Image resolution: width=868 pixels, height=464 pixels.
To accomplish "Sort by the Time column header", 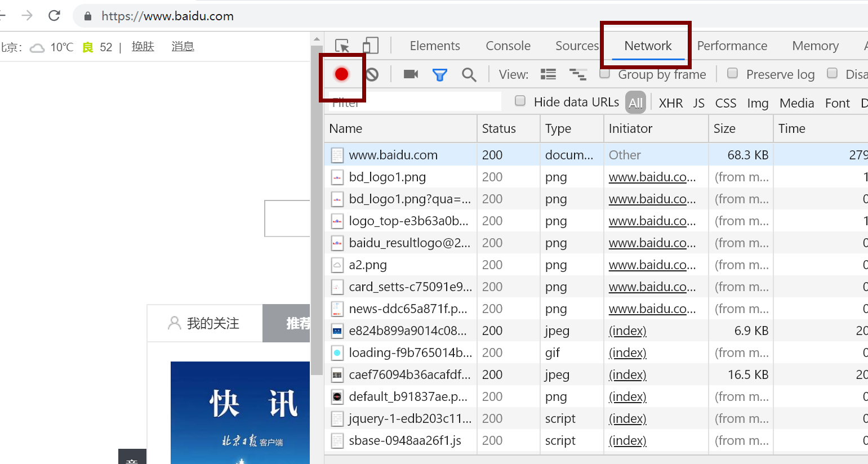I will coord(821,128).
